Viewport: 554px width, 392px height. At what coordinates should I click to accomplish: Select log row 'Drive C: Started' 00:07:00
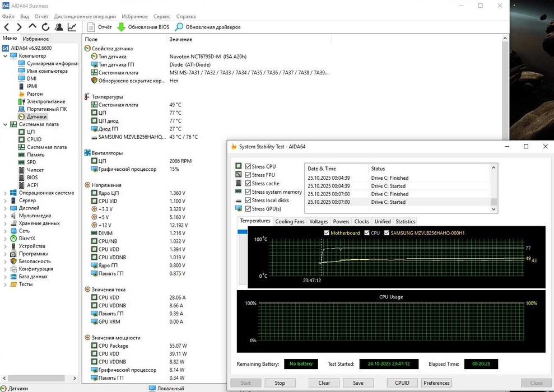(x=398, y=202)
